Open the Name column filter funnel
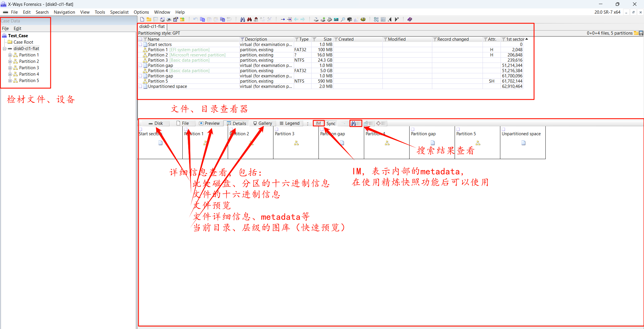The image size is (644, 329). [x=145, y=39]
